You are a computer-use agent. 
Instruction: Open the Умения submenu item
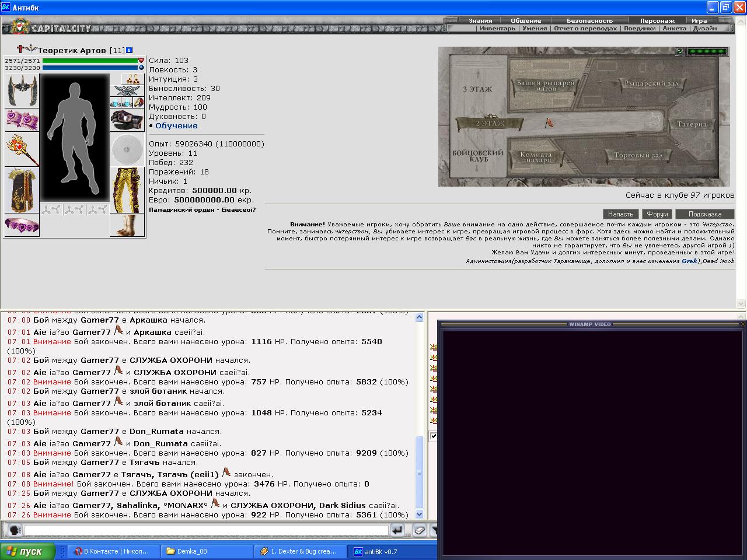535,28
